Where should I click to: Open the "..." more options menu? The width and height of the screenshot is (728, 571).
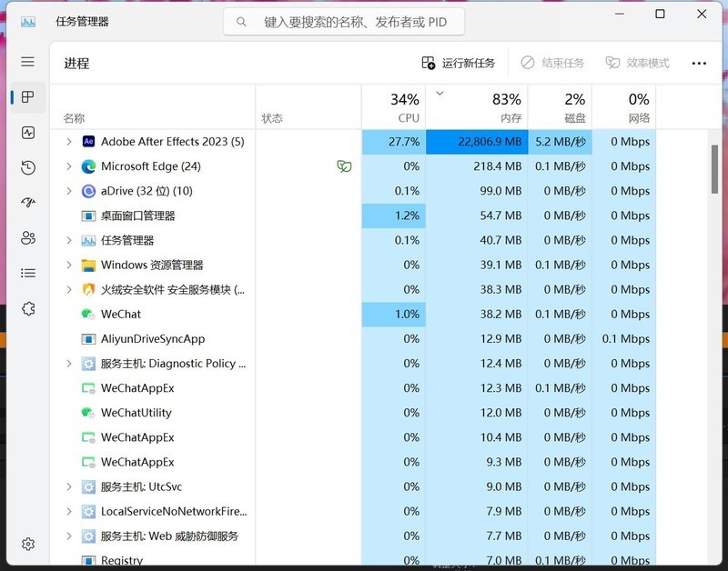click(x=699, y=63)
